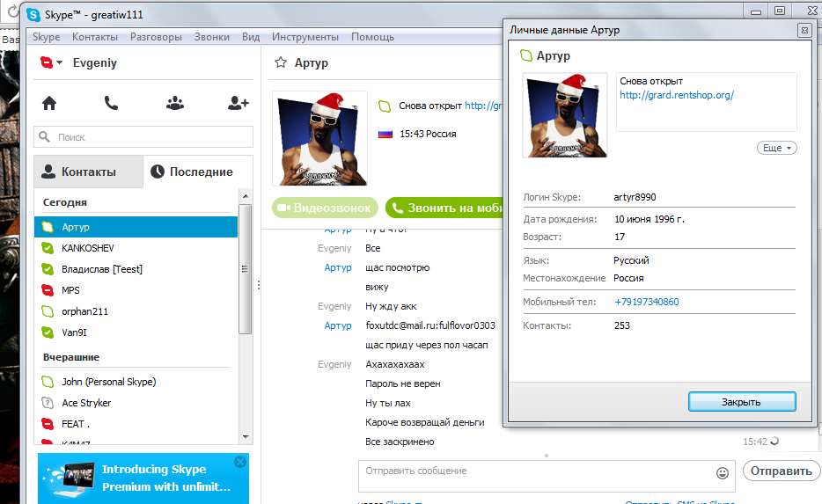Open the Помощь menu
The height and width of the screenshot is (504, 822).
coord(373,37)
